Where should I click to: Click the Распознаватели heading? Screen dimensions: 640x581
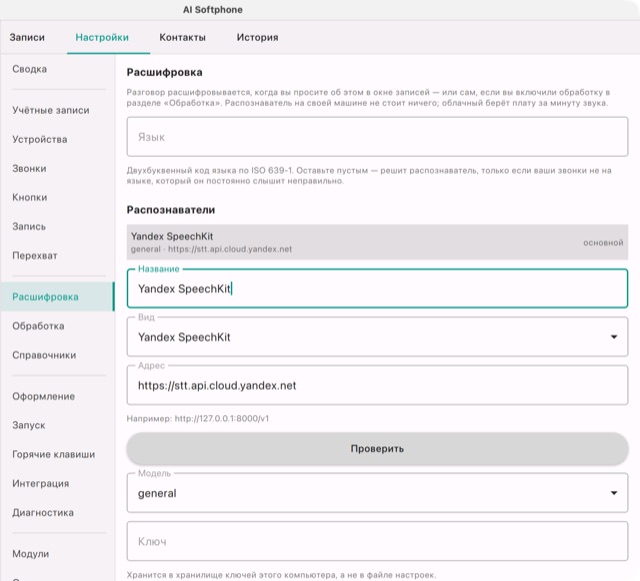pyautogui.click(x=171, y=210)
